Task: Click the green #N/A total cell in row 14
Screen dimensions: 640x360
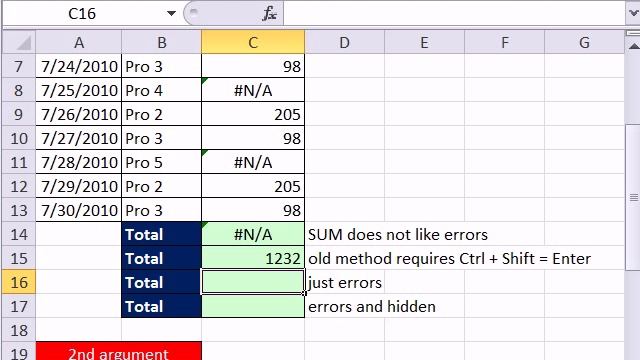Action: click(253, 234)
